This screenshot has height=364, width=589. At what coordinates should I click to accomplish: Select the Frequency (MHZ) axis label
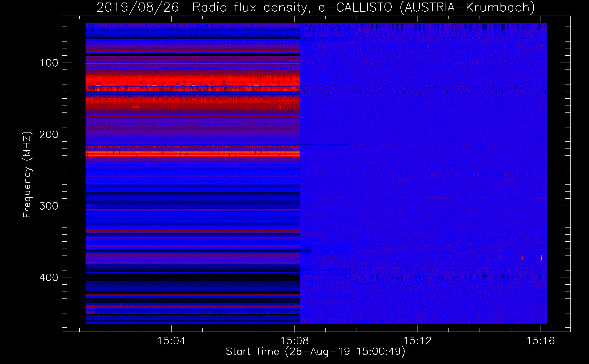[x=27, y=174]
